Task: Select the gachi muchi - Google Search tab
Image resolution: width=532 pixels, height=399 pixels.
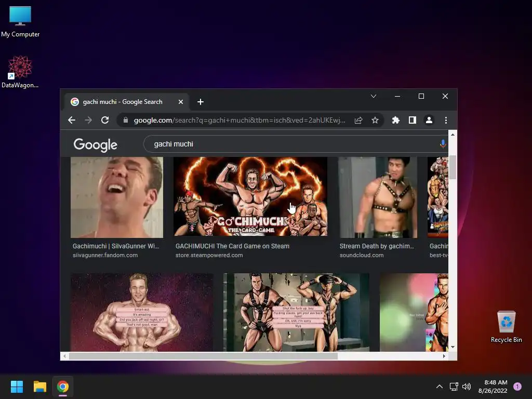Action: (127, 102)
